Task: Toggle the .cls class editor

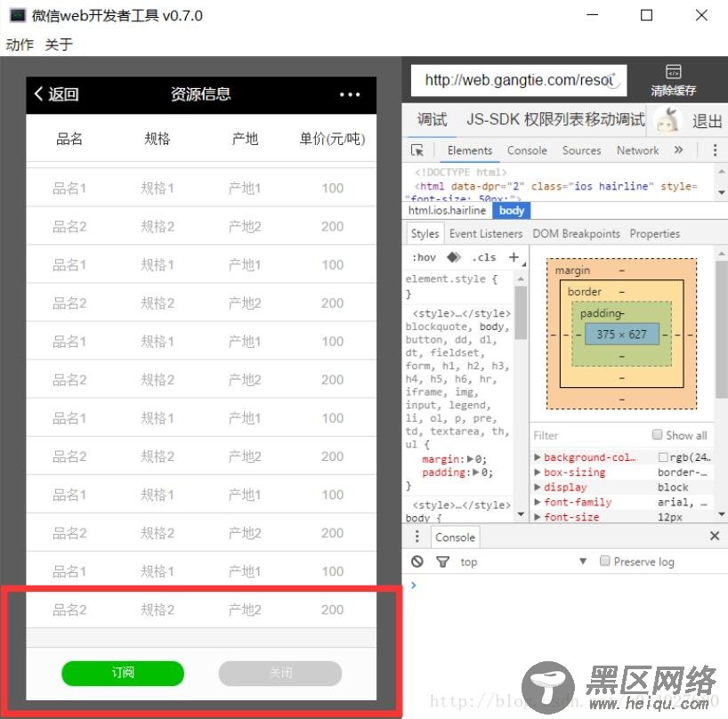Action: (484, 258)
